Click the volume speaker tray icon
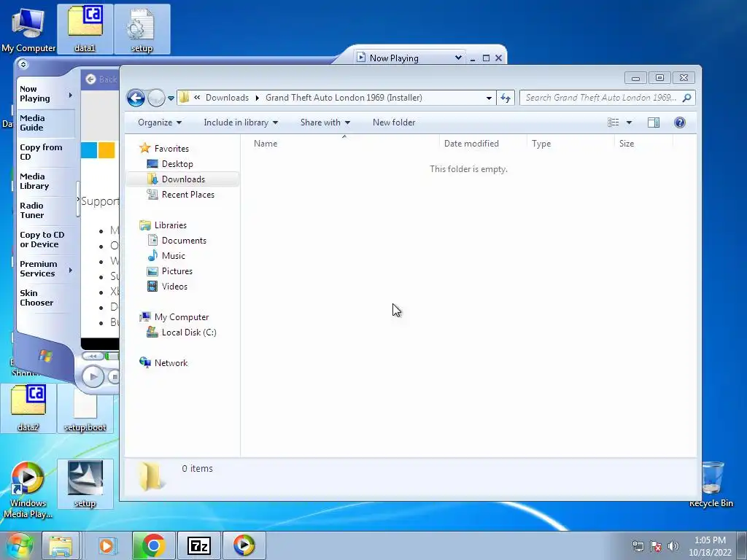Screen dimensions: 747x560 coord(673,546)
